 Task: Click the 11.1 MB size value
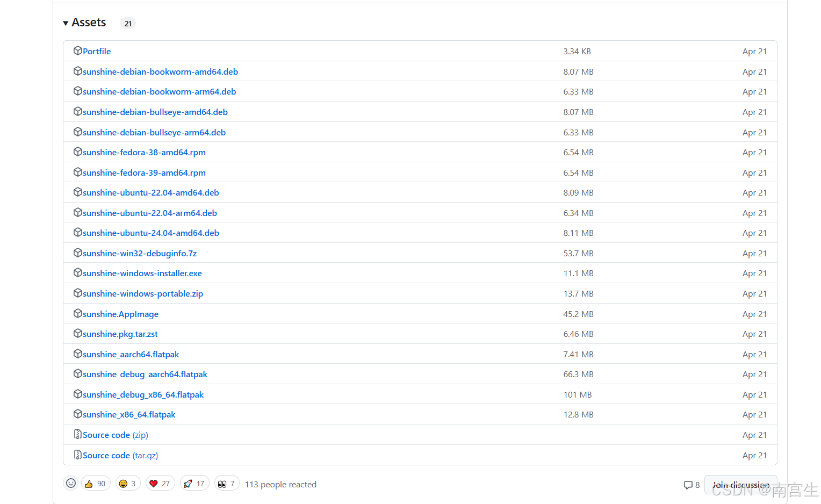(579, 273)
